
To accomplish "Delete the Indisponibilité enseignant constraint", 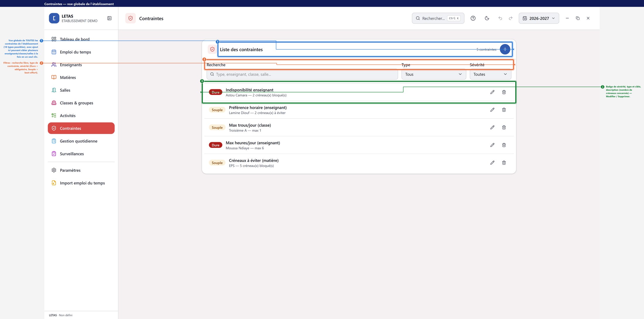I will pos(504,92).
